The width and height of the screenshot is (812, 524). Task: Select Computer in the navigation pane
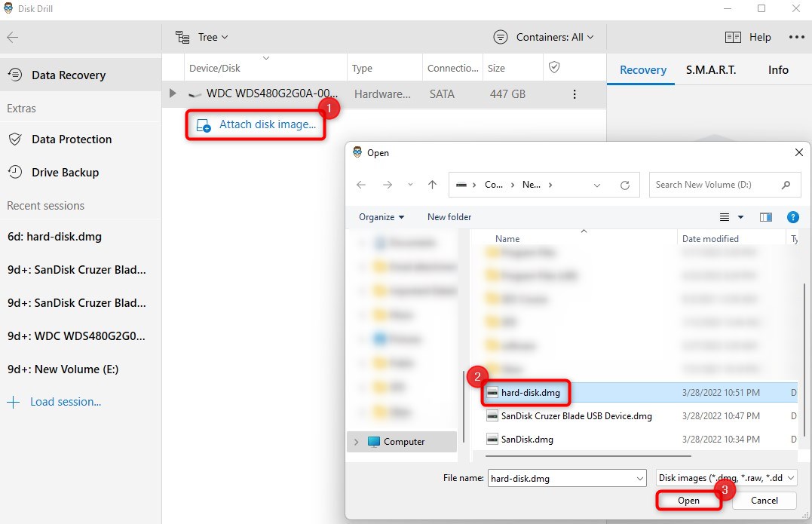(x=403, y=442)
